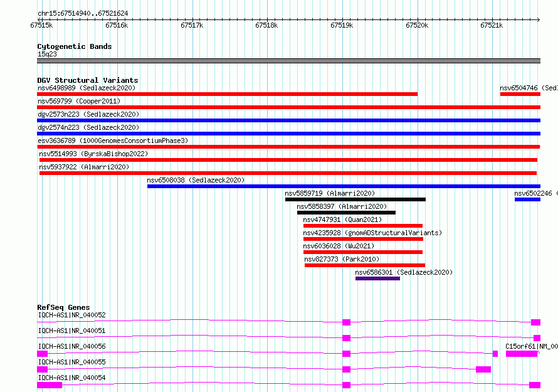This screenshot has width=558, height=392.
Task: Select the nsv569799 (Cooper2011) variant label
Action: 78,101
